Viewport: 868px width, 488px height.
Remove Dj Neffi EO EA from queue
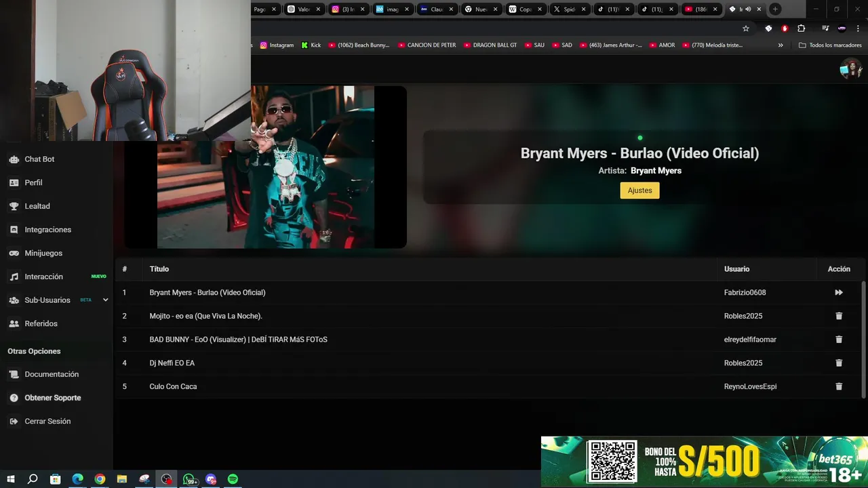[x=839, y=363]
